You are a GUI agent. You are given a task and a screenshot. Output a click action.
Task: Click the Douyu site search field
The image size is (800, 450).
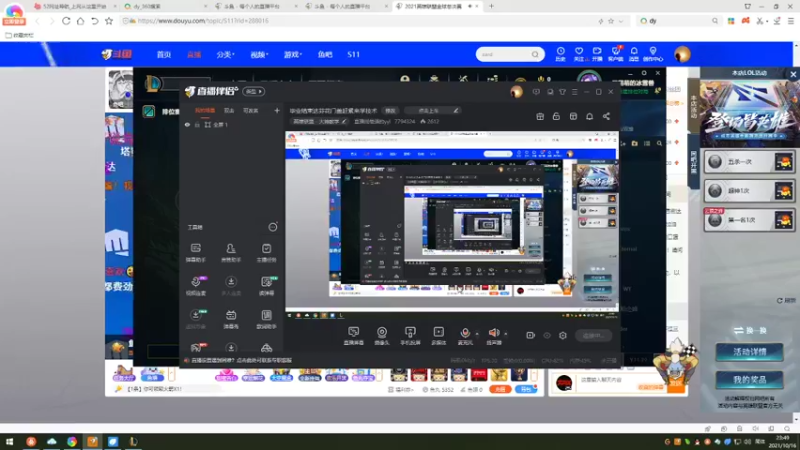coord(505,54)
